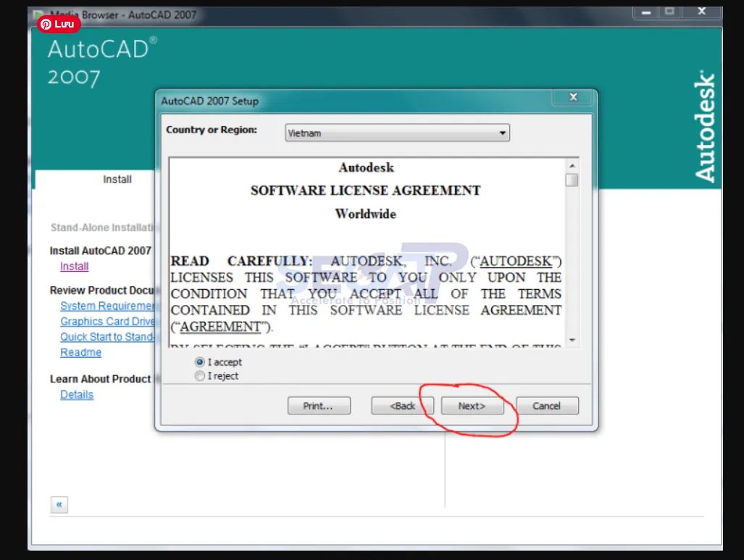Select the I reject radio button
This screenshot has height=560, width=744.
[199, 375]
